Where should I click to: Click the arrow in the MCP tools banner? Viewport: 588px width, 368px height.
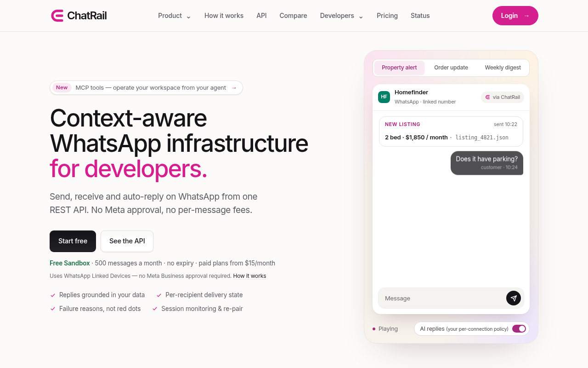(234, 88)
